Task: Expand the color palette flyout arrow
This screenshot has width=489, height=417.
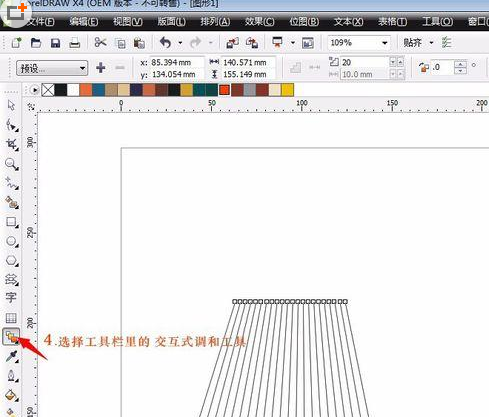Action: tap(34, 90)
